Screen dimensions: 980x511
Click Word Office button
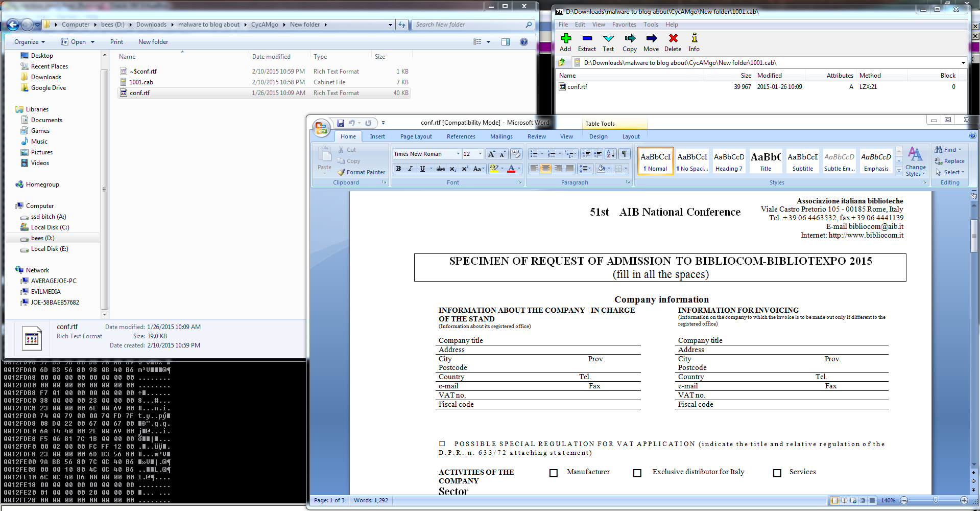pyautogui.click(x=321, y=128)
